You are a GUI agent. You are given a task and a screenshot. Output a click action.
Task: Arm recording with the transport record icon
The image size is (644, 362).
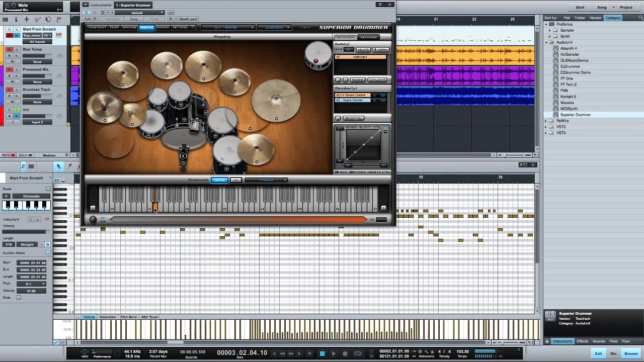345,353
